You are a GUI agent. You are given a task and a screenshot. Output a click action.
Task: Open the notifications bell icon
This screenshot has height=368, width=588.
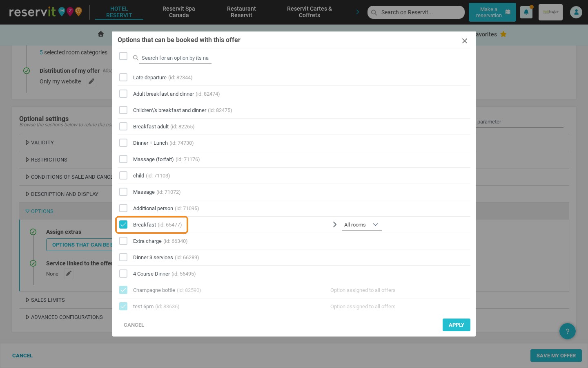click(x=526, y=12)
